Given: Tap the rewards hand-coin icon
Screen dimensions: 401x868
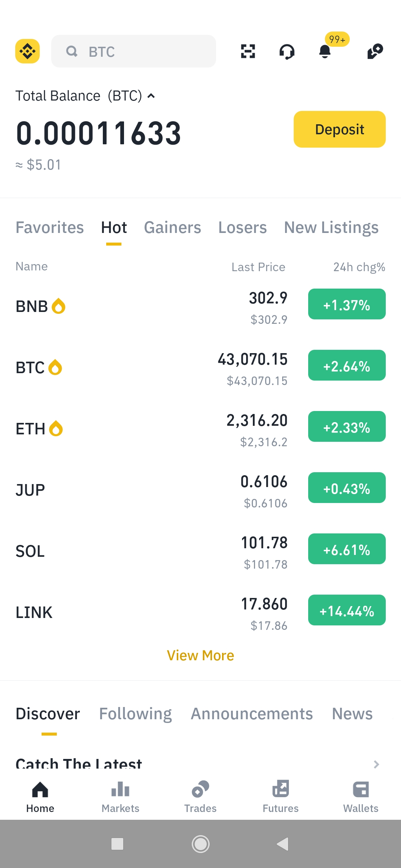Looking at the screenshot, I should [375, 51].
